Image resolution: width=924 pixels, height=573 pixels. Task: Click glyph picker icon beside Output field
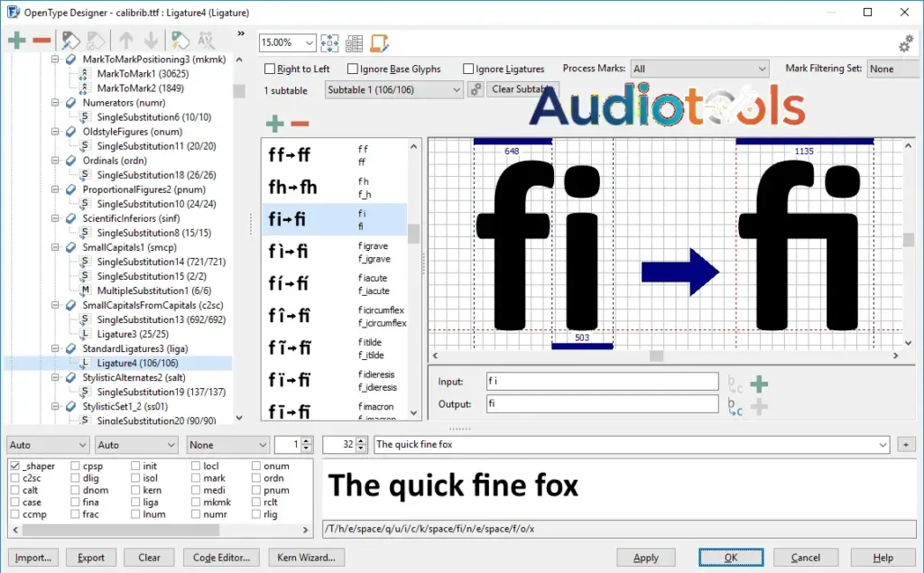[x=735, y=407]
